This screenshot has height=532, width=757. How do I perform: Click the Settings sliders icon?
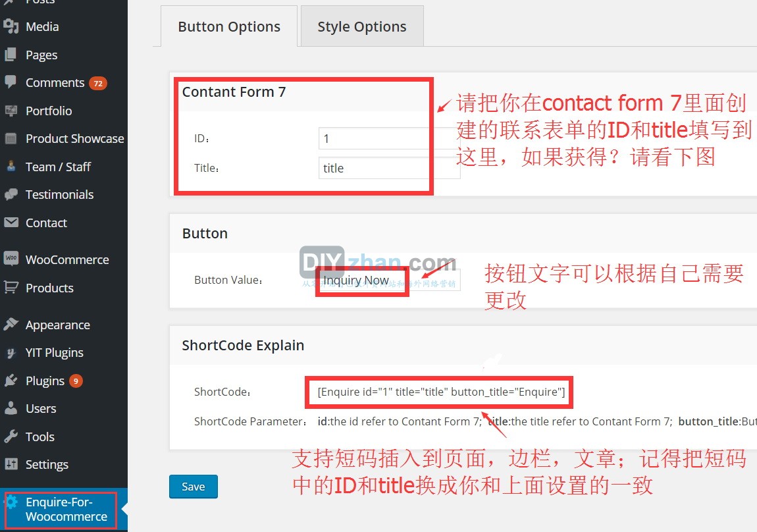click(11, 464)
